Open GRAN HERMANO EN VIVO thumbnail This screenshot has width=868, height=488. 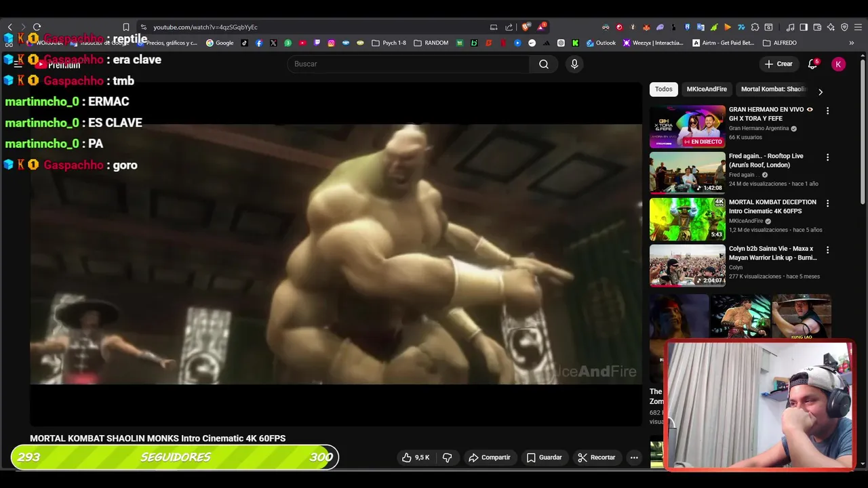(x=688, y=126)
